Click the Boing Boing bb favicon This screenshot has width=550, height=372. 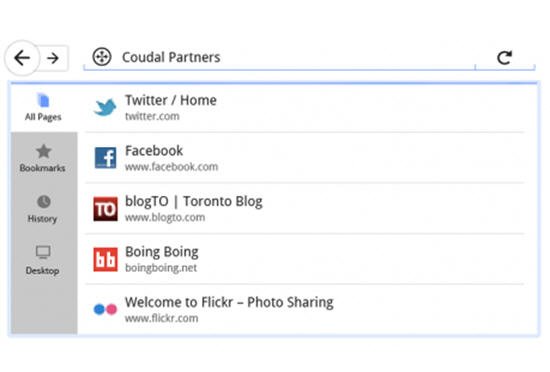[x=105, y=259]
